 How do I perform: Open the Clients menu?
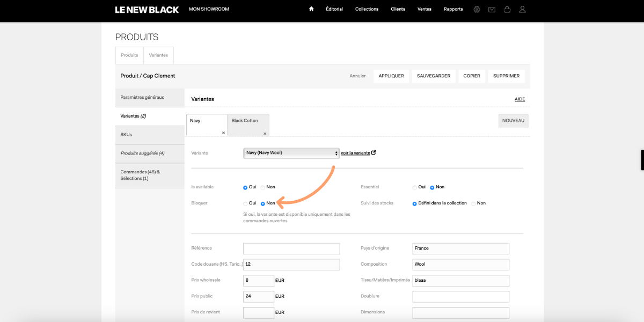pos(398,9)
